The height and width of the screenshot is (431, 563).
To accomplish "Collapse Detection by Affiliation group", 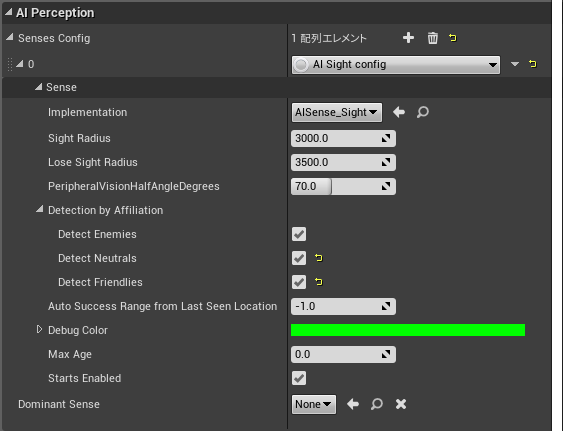I will pyautogui.click(x=39, y=209).
